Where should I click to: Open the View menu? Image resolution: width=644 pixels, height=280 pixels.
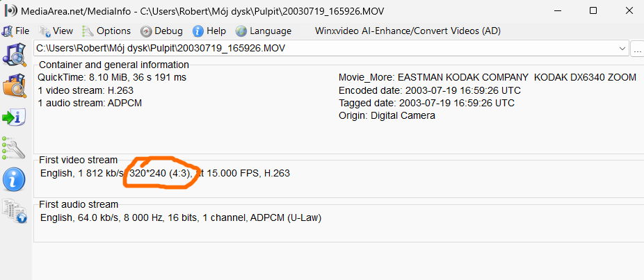coord(56,31)
